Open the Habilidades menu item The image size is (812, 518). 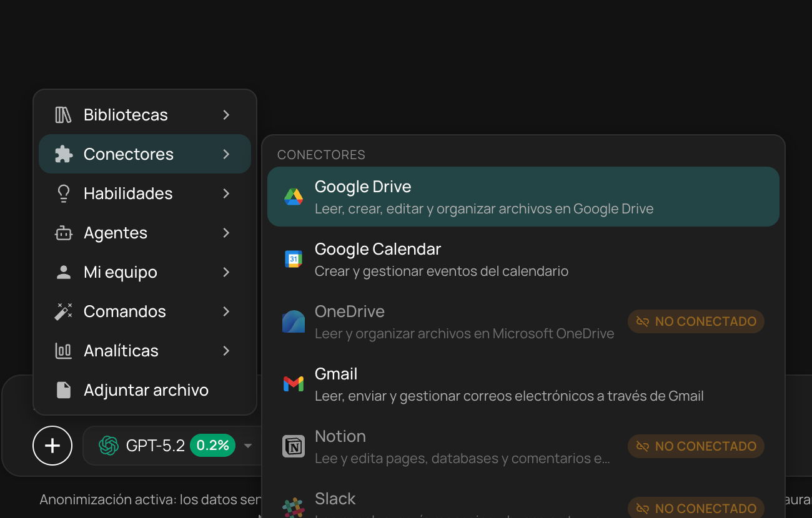[x=145, y=193]
